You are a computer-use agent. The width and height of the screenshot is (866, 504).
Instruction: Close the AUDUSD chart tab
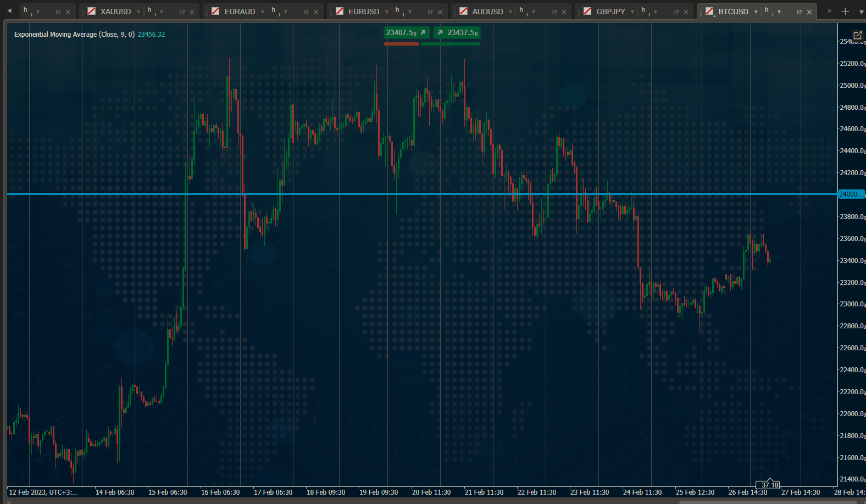pyautogui.click(x=564, y=12)
